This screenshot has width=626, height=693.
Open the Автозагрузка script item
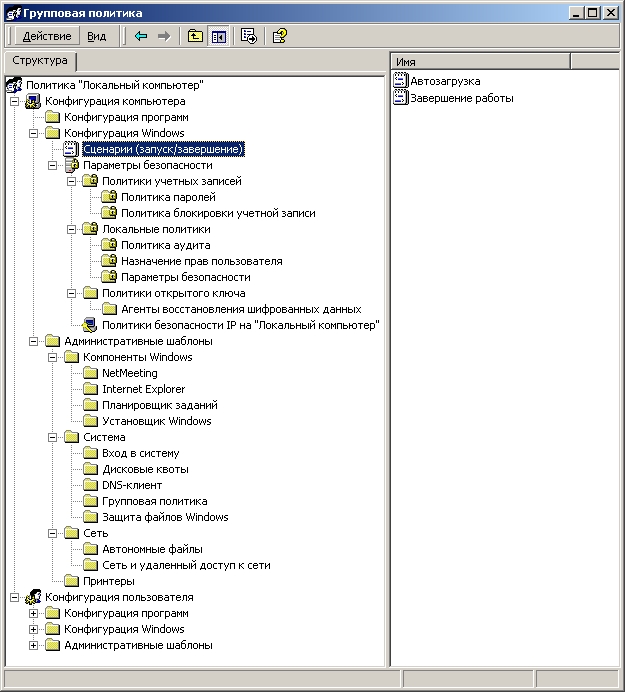(x=445, y=81)
